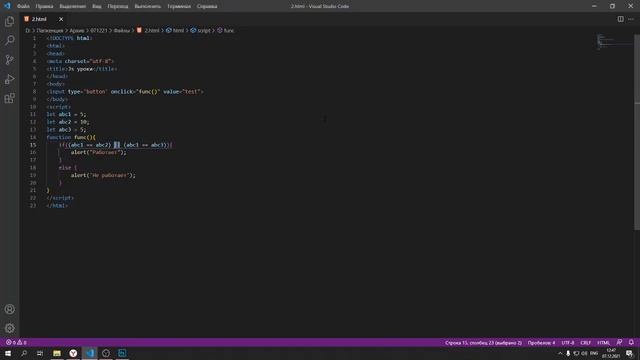The height and width of the screenshot is (360, 640).
Task: Open Photoshop from taskbar
Action: click(x=122, y=353)
